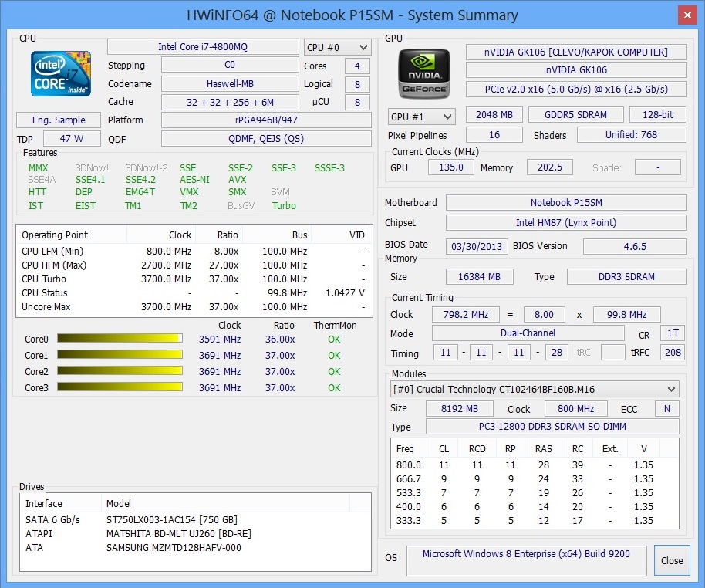Click the Turbo feature label

point(284,205)
